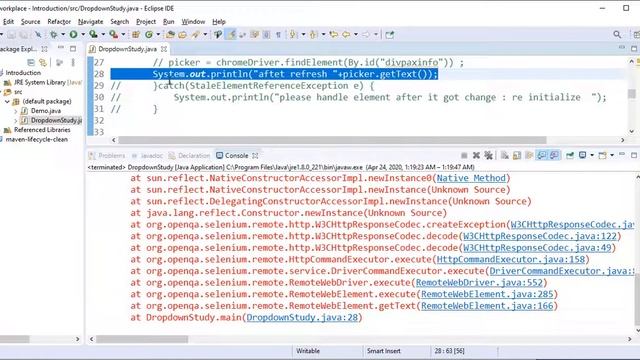Click the External Tools run icon

tap(113, 35)
